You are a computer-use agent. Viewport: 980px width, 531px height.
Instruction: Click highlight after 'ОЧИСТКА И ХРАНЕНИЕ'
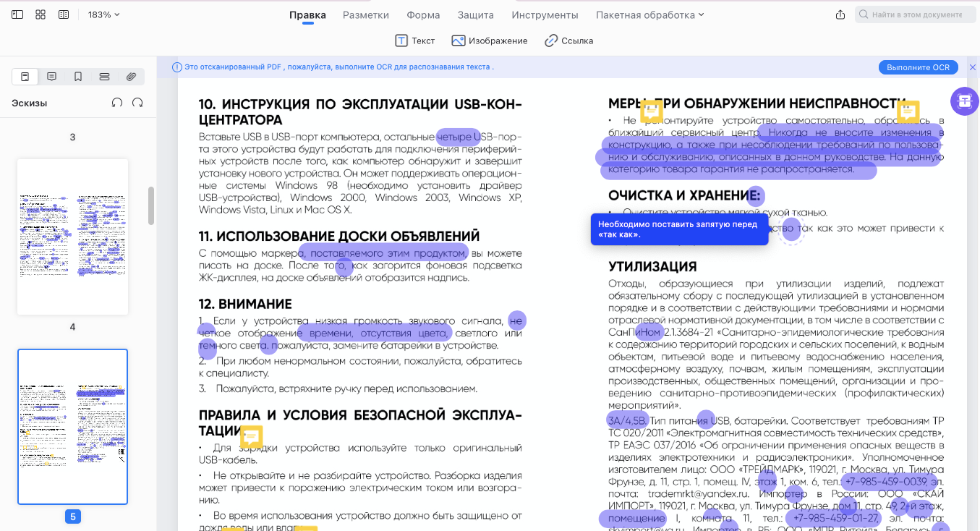(x=755, y=195)
